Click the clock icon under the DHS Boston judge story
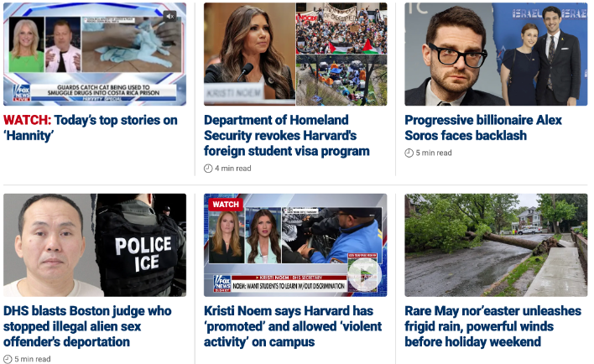Screen dimensions: 594x364 tap(8, 359)
